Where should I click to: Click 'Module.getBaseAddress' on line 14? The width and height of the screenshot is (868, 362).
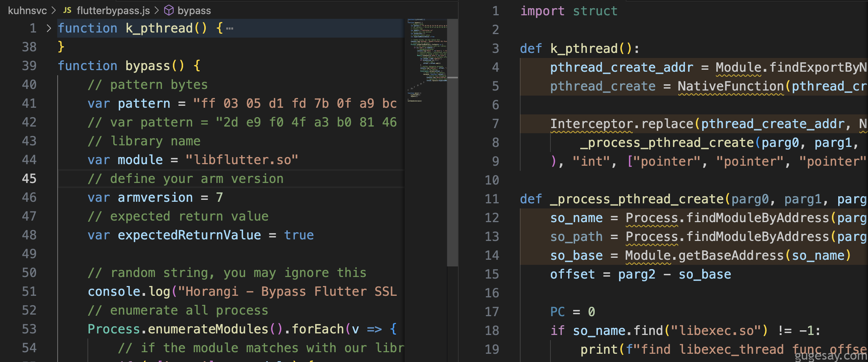(x=704, y=255)
